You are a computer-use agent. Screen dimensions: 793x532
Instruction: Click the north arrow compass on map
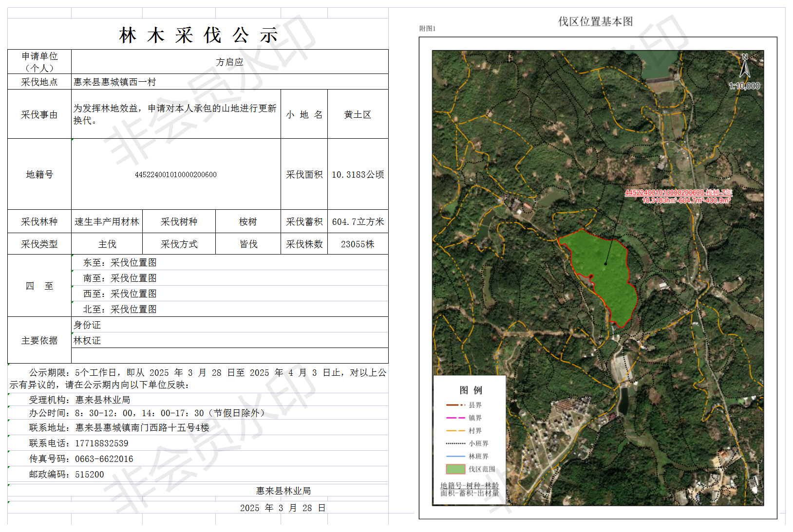[x=745, y=66]
